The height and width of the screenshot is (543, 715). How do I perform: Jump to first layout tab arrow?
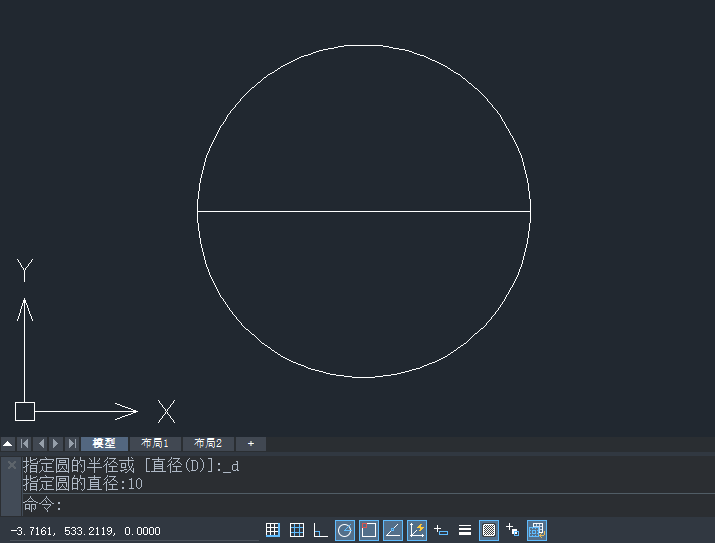[x=25, y=444]
